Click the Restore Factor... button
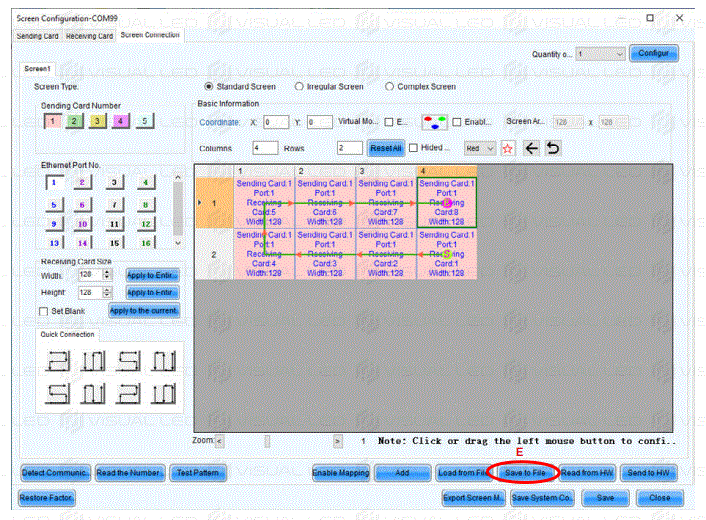Viewport: 706px width, 520px height. (46, 498)
